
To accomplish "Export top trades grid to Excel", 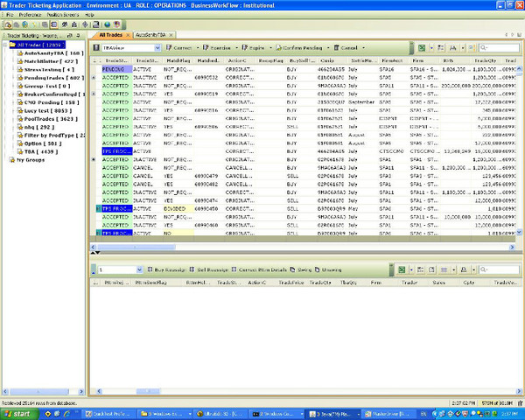I will (x=422, y=48).
